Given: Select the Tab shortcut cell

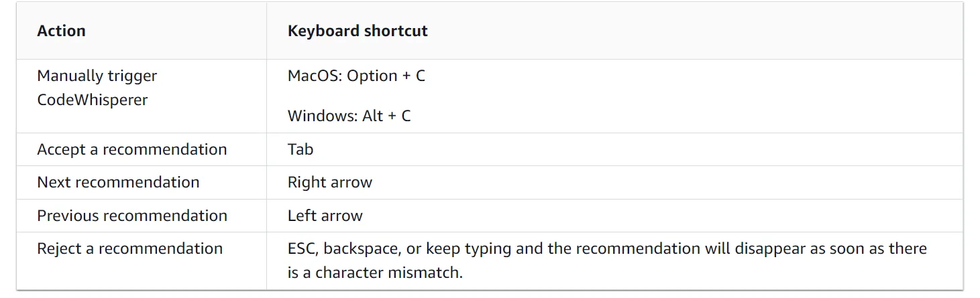Looking at the screenshot, I should (x=301, y=149).
